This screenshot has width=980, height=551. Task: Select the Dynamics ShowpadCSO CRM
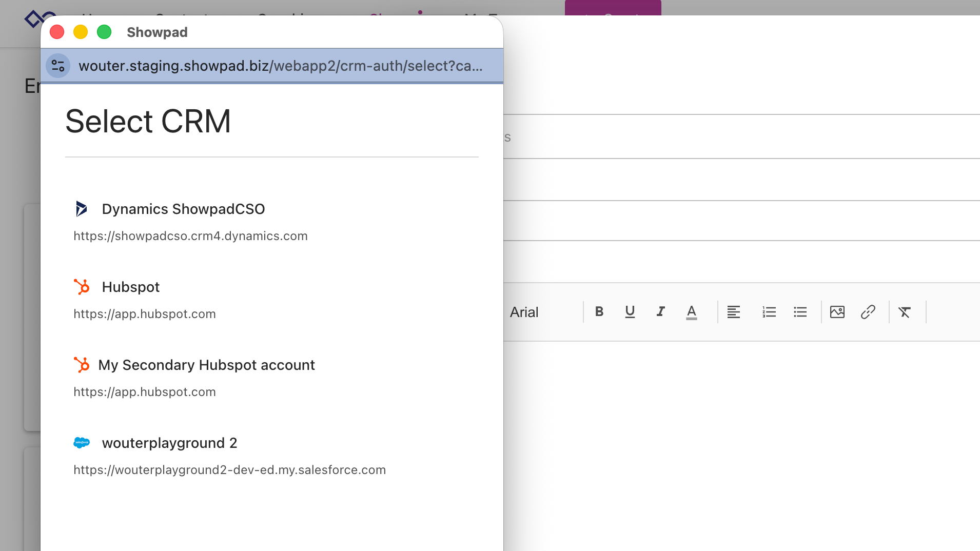point(183,209)
